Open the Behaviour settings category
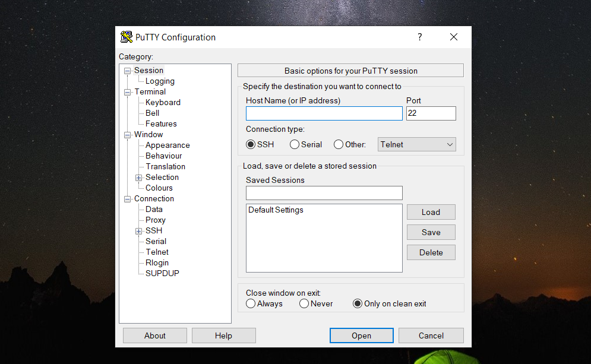Screen dimensions: 591x364 163,156
